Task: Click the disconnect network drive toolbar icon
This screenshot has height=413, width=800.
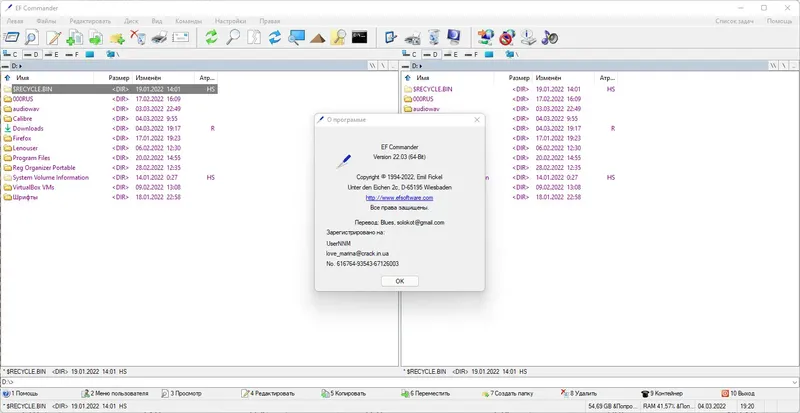Action: point(507,37)
